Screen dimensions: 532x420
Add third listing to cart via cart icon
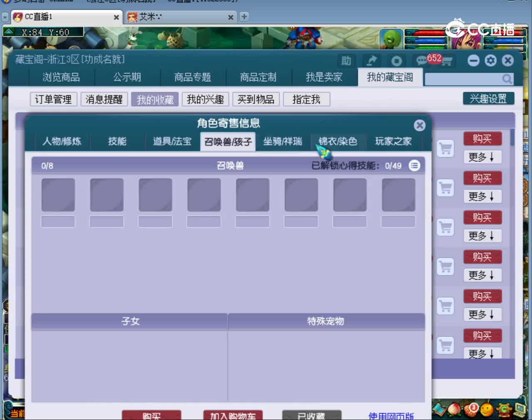[446, 227]
